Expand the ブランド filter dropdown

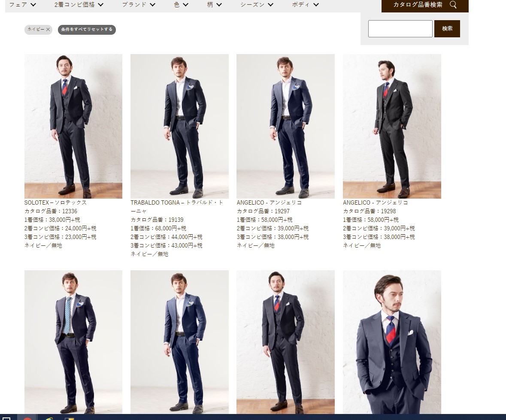pyautogui.click(x=138, y=5)
